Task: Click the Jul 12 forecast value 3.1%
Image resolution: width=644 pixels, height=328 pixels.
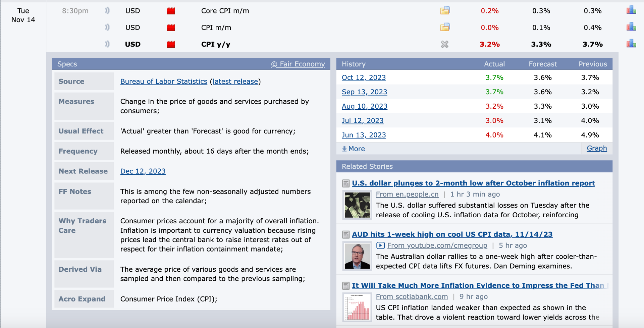Action: [543, 121]
